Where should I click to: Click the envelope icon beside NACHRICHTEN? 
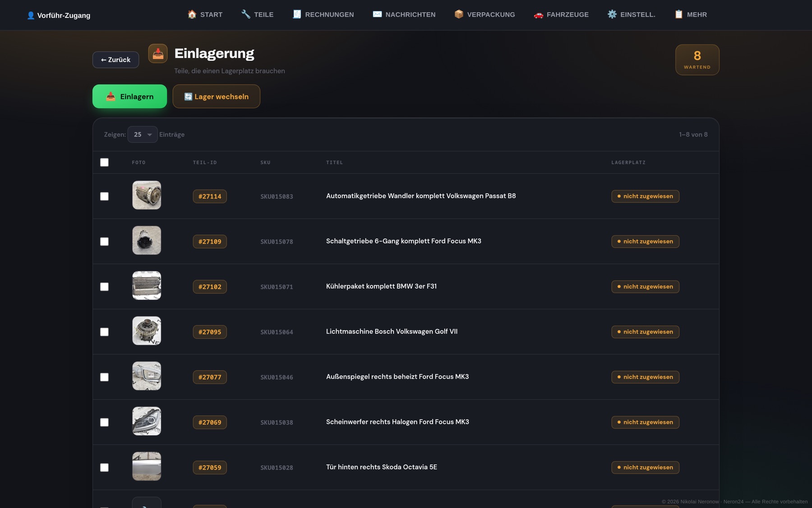click(x=377, y=14)
